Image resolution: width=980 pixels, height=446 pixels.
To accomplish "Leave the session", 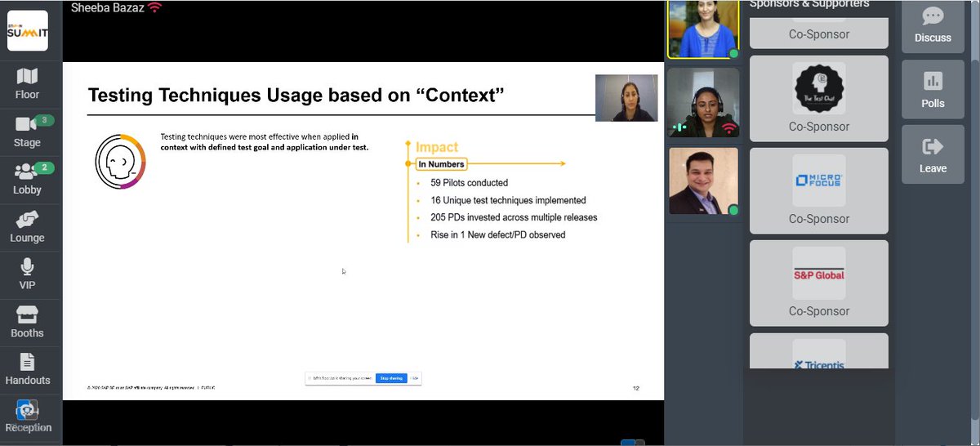I will [x=933, y=154].
